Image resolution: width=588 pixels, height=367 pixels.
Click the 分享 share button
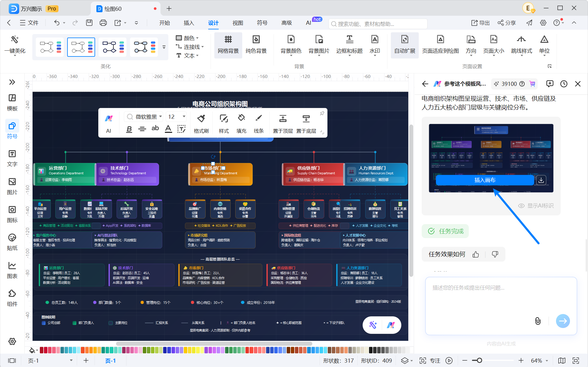click(506, 23)
